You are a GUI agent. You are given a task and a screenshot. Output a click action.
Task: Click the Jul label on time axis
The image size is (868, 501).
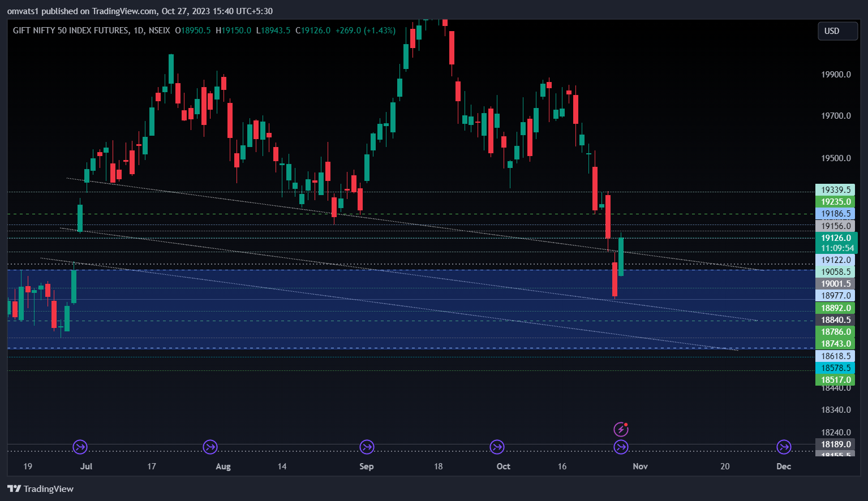pos(86,467)
